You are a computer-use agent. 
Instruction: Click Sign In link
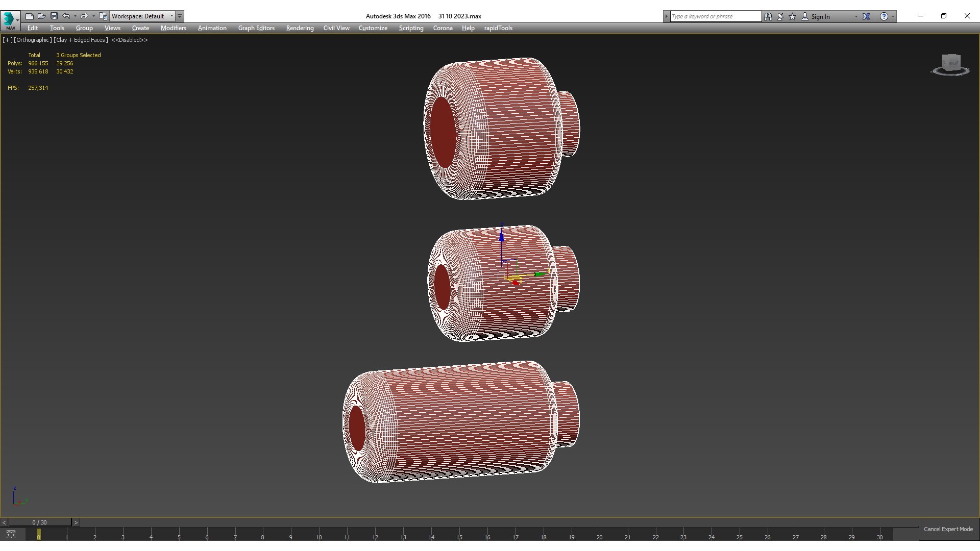click(x=820, y=16)
